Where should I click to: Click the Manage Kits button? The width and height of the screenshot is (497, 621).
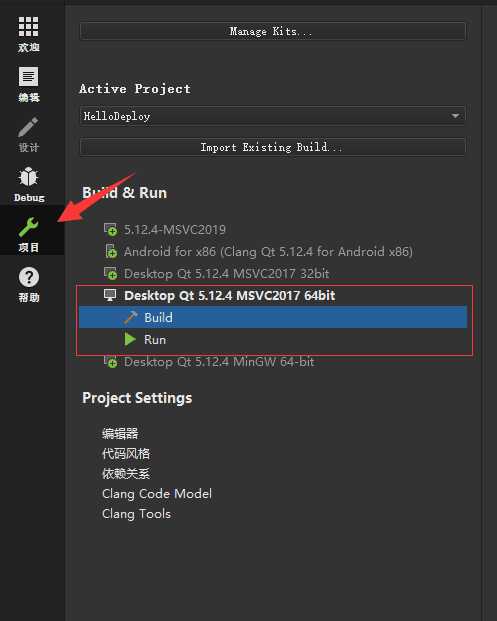[272, 31]
